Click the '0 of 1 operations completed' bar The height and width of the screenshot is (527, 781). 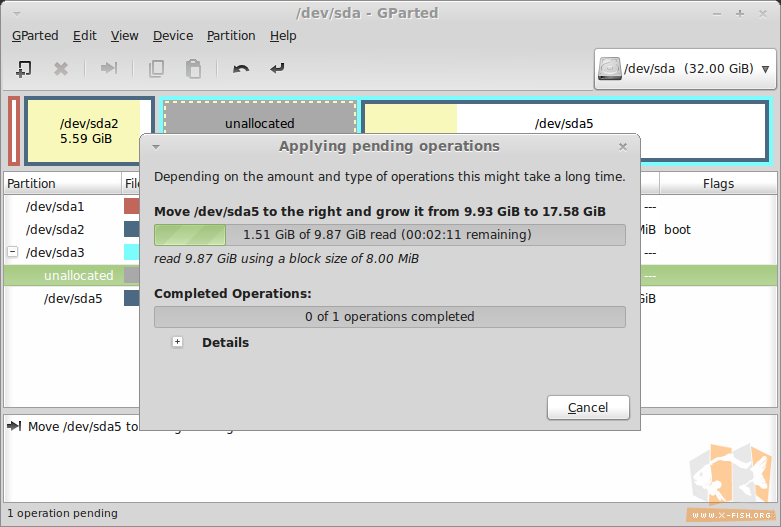pos(390,317)
